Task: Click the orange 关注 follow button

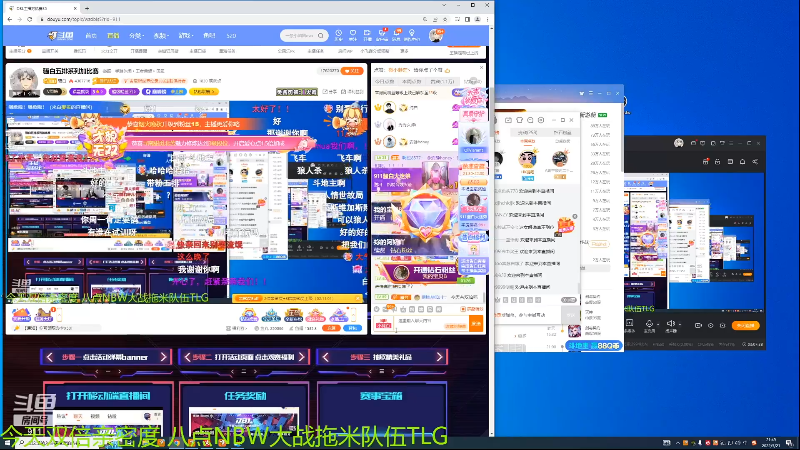Action: point(353,71)
